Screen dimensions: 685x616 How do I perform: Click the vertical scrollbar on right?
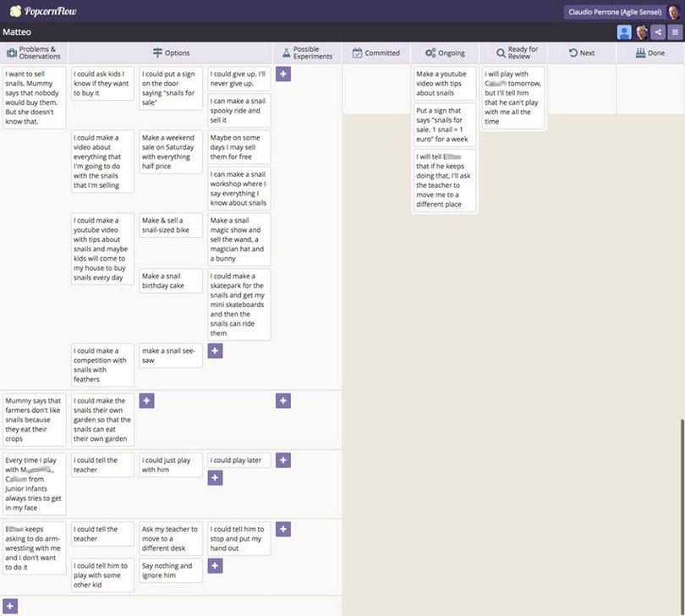point(682,516)
